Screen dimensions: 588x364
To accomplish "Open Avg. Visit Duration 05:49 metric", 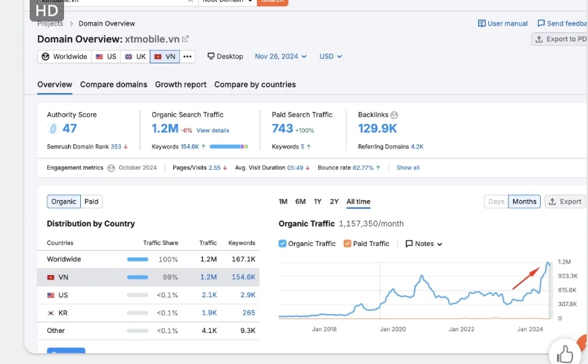I will tap(295, 168).
